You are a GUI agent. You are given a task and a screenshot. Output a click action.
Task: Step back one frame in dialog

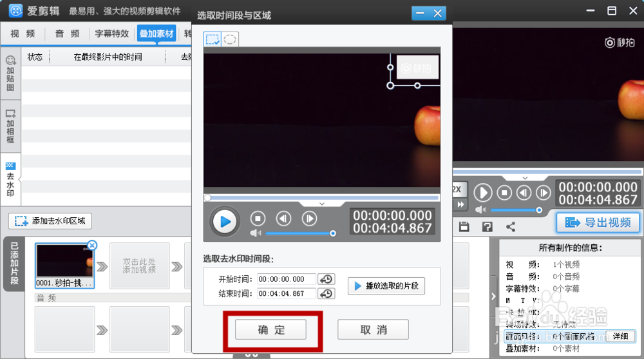click(283, 218)
